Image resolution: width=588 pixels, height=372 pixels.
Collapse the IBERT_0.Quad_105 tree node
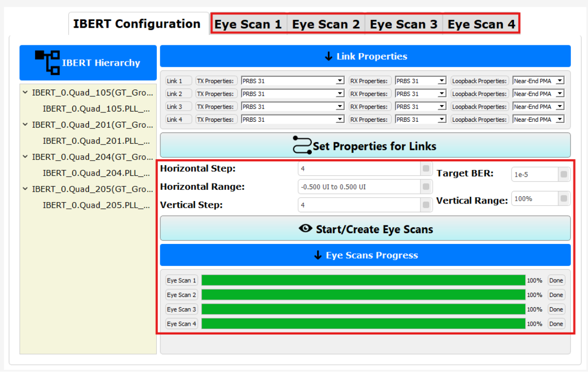click(25, 92)
